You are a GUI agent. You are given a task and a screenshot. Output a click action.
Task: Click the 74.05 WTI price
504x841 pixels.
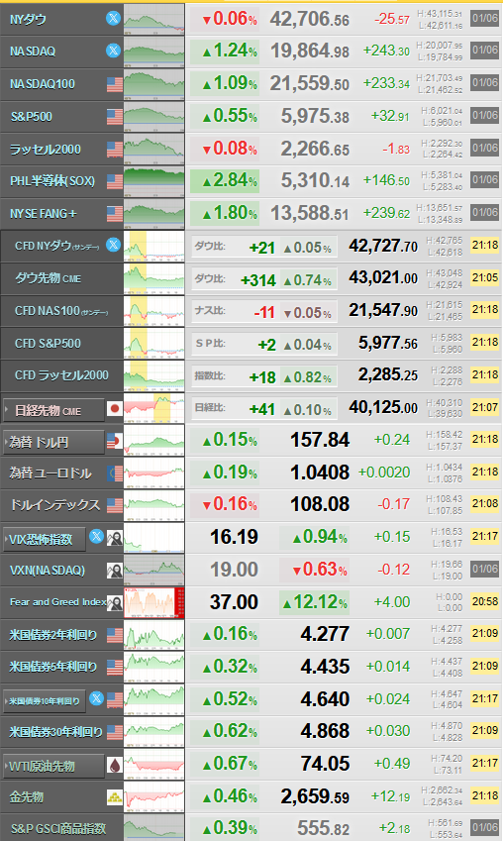[x=325, y=764]
